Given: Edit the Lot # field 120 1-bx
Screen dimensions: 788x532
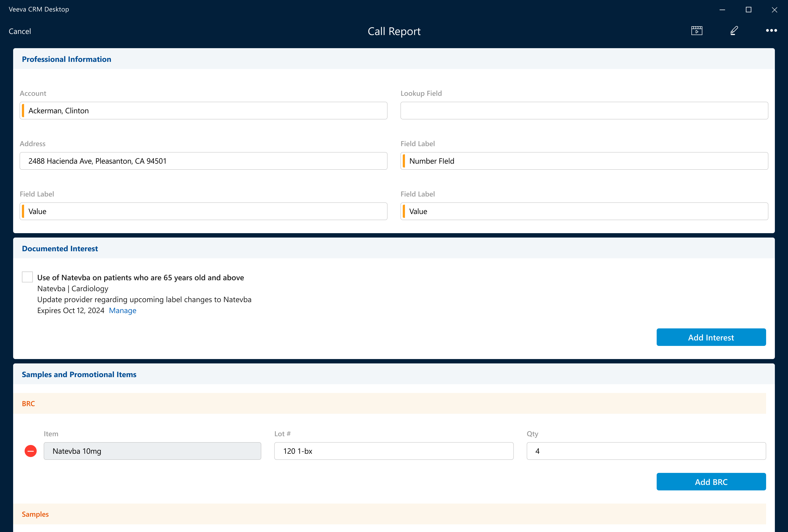Looking at the screenshot, I should pos(393,451).
